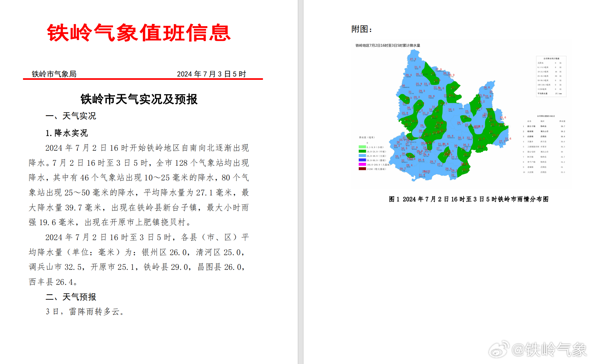The height and width of the screenshot is (364, 592).
Task: Click the rank 5 row 上肥镇挠贝村
Action: [x=544, y=147]
